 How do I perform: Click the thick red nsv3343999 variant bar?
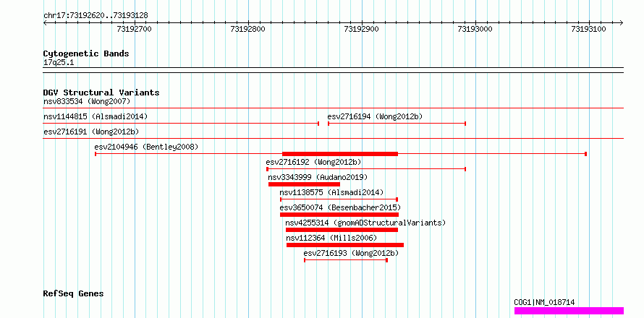(x=305, y=184)
